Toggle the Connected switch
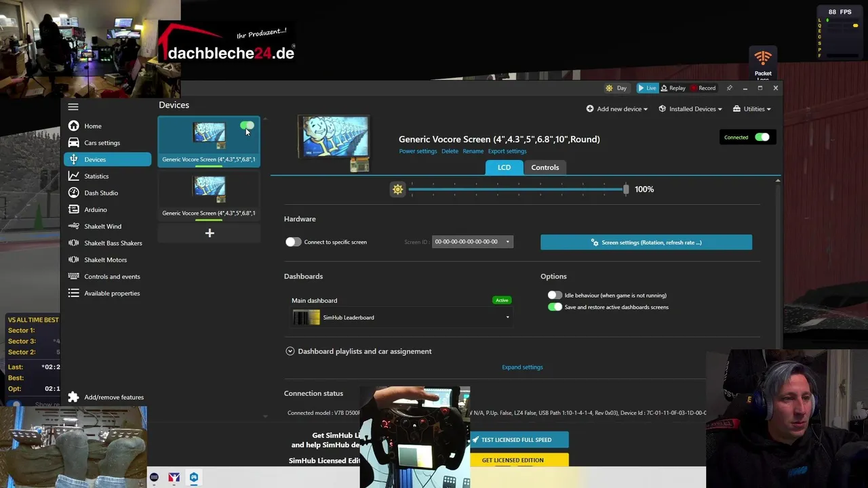The image size is (868, 488). click(762, 138)
